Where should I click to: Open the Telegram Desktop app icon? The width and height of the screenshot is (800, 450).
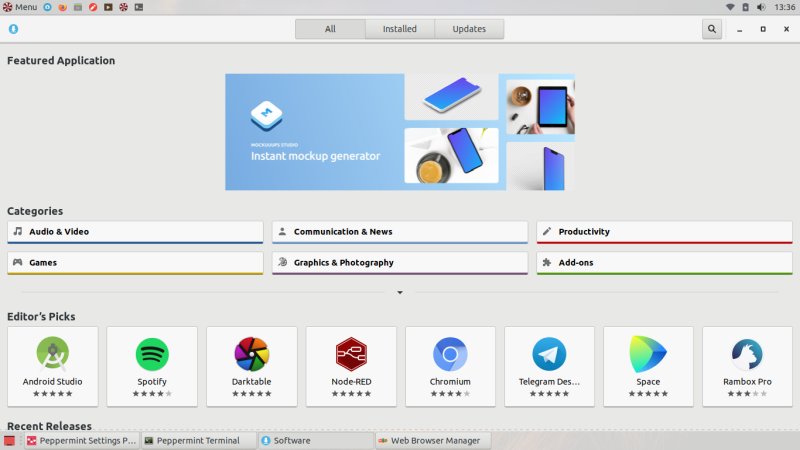549,354
